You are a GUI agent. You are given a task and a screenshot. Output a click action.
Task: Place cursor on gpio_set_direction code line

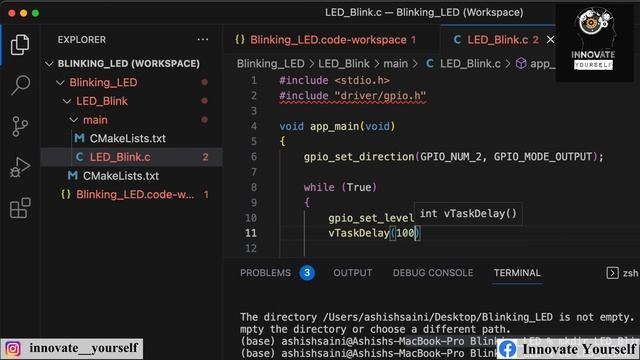(x=453, y=157)
